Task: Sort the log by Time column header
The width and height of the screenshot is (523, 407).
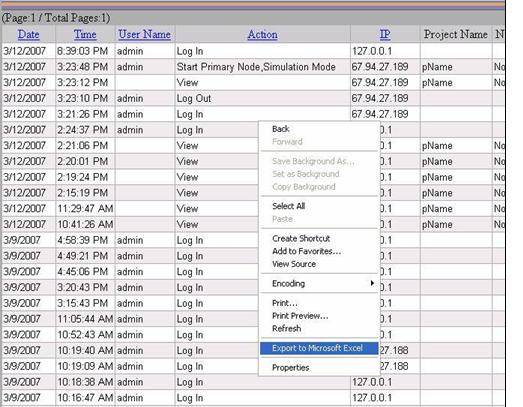Action: point(85,34)
